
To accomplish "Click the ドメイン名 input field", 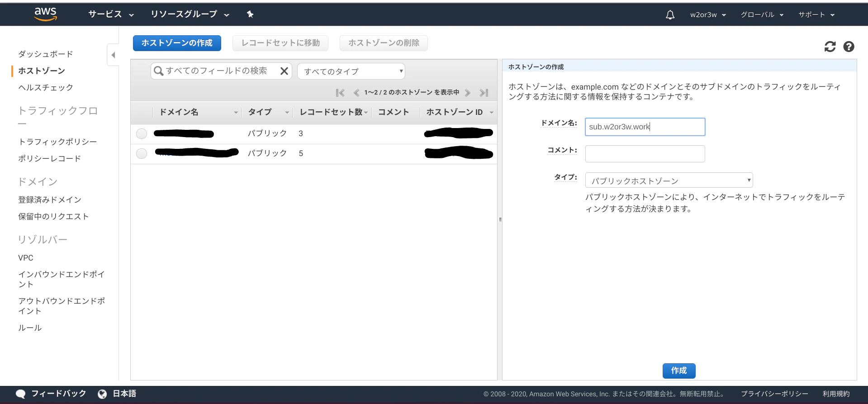I will pos(645,127).
